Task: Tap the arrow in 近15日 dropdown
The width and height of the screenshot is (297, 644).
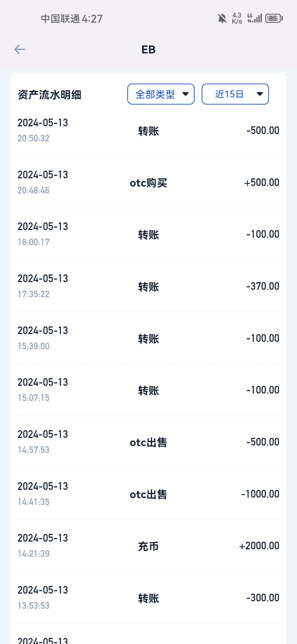Action: 260,94
